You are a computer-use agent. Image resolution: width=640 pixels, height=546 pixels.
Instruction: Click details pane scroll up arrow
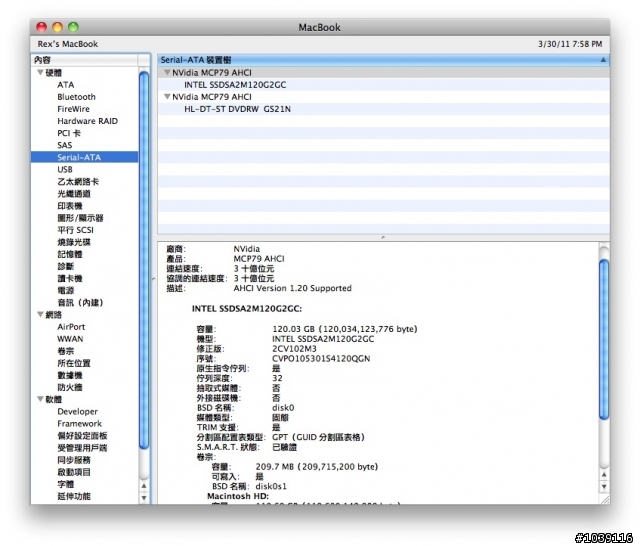[604, 475]
